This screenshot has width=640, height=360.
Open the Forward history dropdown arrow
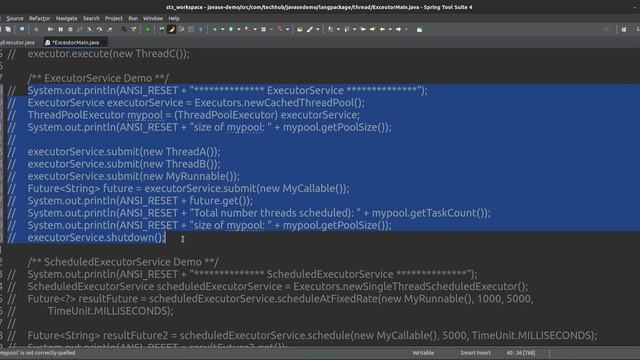406,29
